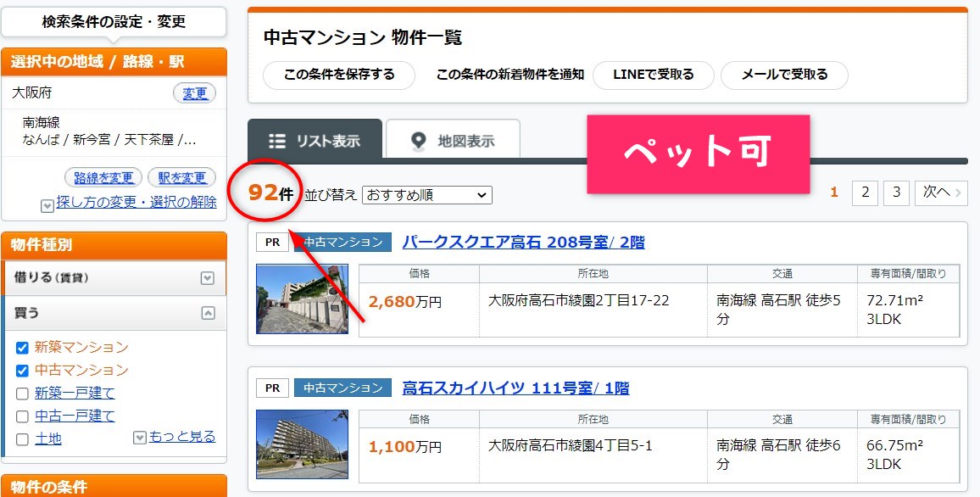Viewport: 980px width, 497px height.
Task: Uncheck the 新築マンション checkbox
Action: coord(23,348)
